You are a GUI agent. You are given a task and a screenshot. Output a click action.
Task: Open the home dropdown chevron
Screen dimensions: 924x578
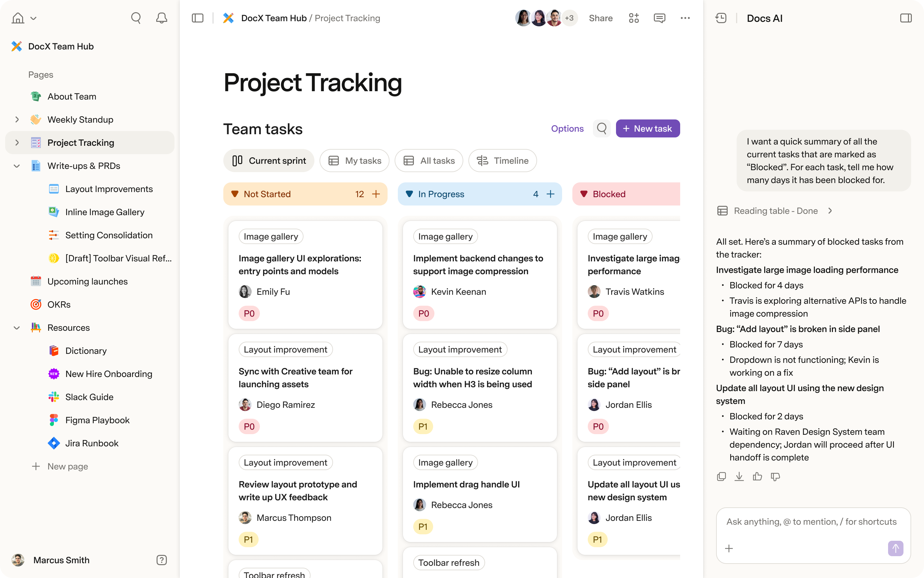34,18
